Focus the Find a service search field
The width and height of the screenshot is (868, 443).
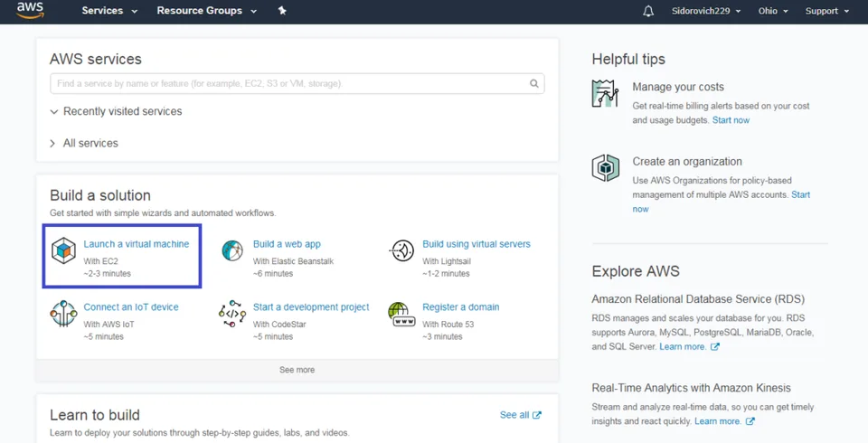pos(297,83)
